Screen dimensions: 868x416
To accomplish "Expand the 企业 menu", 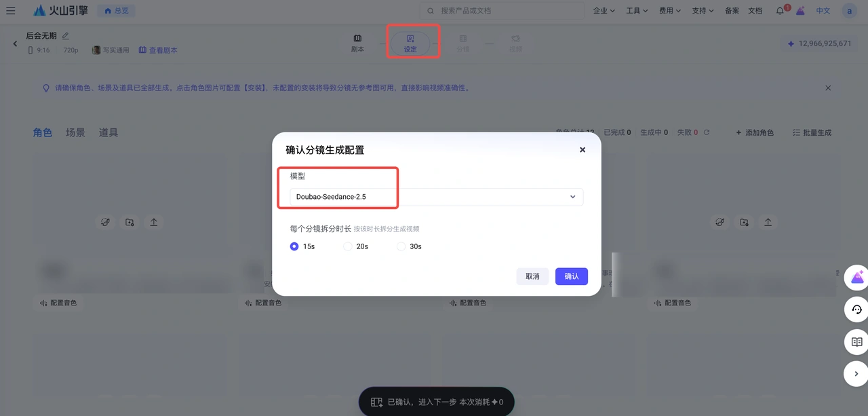I will (x=604, y=11).
